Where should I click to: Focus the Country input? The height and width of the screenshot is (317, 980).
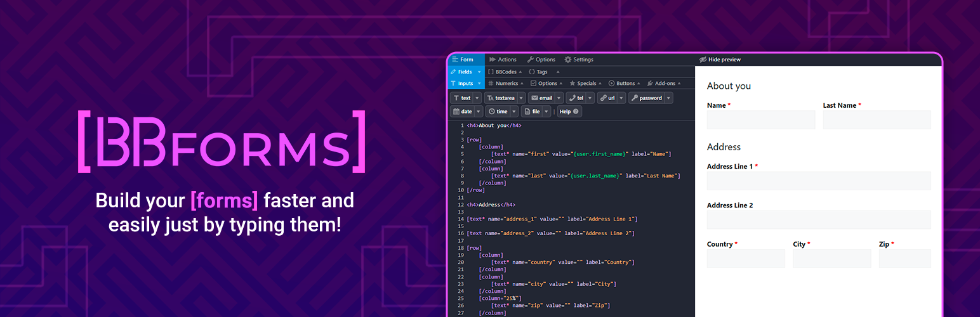746,259
